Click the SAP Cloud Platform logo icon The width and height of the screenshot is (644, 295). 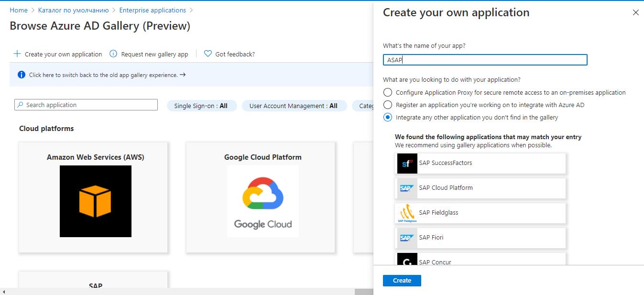pos(407,188)
